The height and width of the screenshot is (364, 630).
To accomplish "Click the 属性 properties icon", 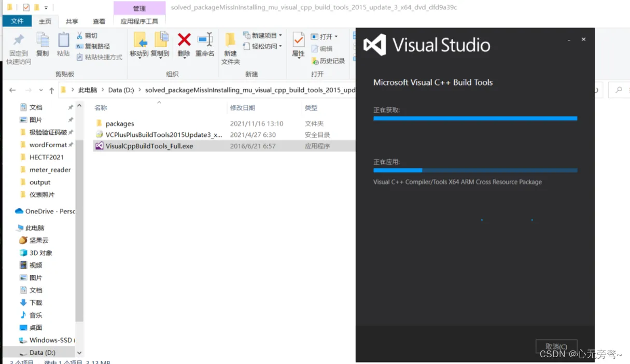I will (298, 40).
